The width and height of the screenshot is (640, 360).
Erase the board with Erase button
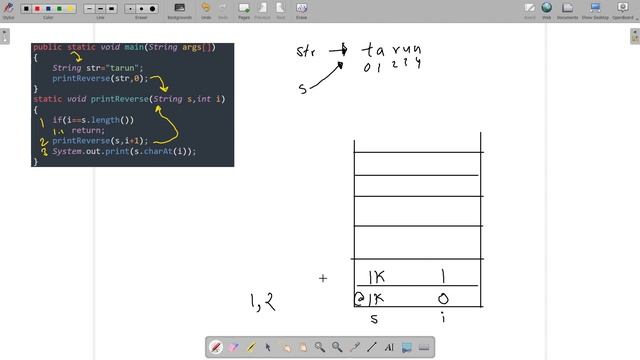point(301,10)
